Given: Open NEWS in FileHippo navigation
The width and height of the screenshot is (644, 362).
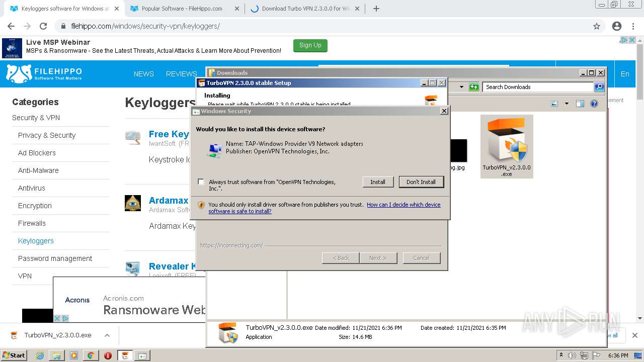Looking at the screenshot, I should 144,74.
